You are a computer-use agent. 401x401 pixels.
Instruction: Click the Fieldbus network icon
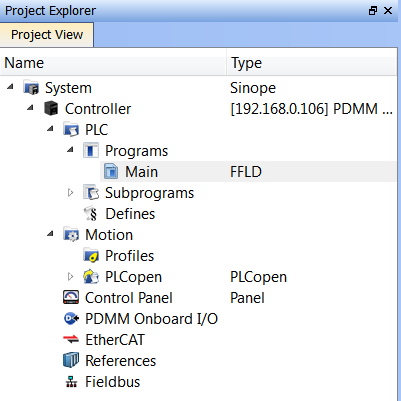tap(71, 382)
